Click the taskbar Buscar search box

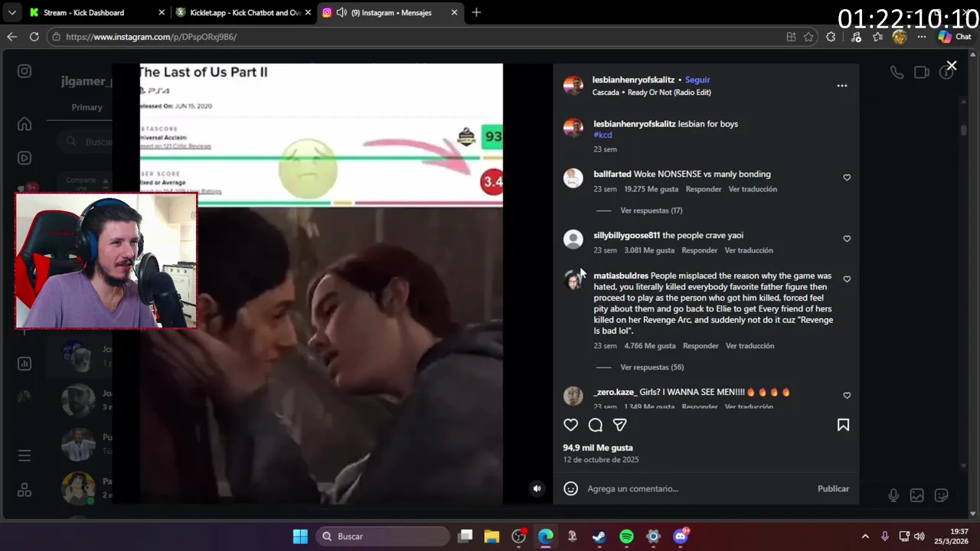pos(381,536)
